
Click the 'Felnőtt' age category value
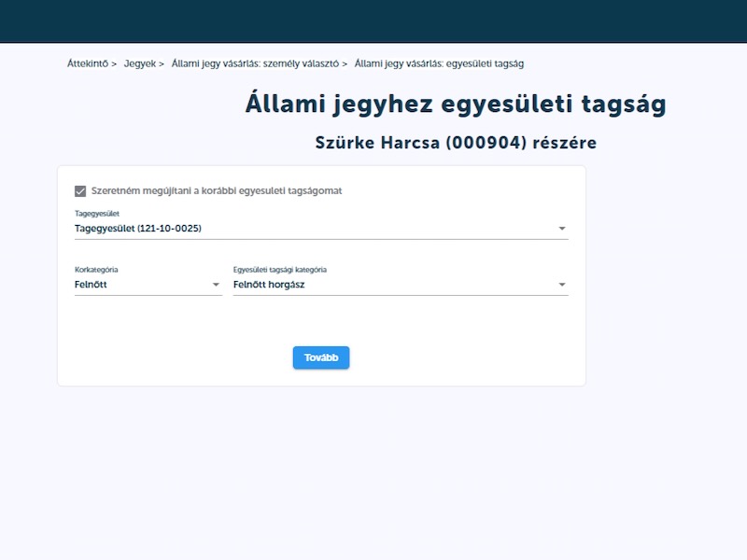pos(92,285)
